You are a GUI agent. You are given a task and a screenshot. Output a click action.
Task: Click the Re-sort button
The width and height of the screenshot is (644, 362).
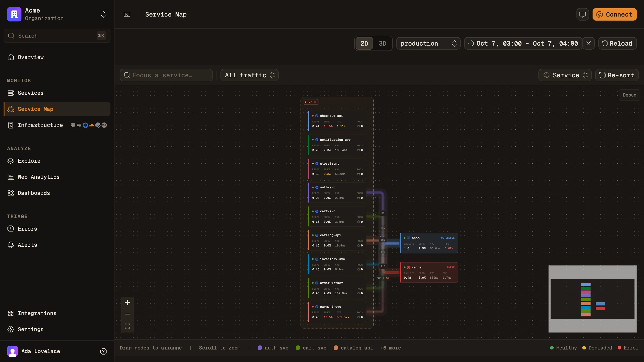(616, 75)
